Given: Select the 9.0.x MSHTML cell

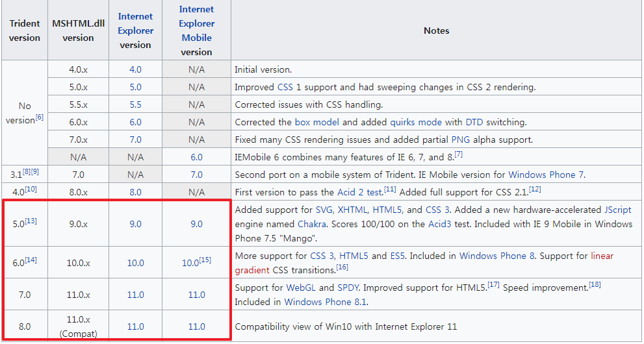Looking at the screenshot, I should [x=78, y=225].
